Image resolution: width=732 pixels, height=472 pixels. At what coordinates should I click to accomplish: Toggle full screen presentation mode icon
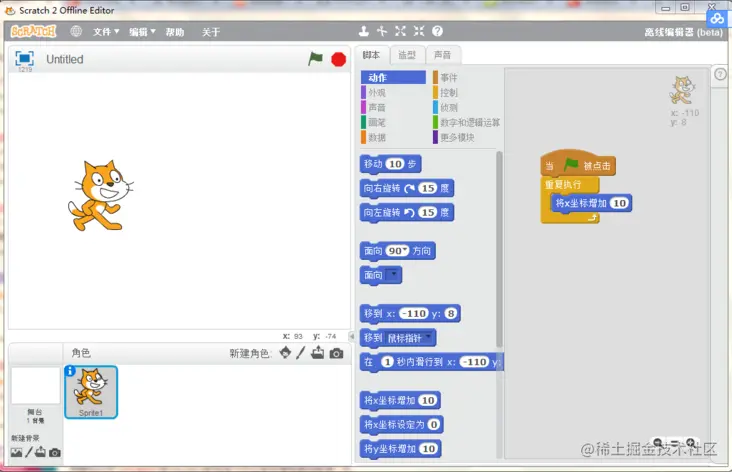pos(24,58)
